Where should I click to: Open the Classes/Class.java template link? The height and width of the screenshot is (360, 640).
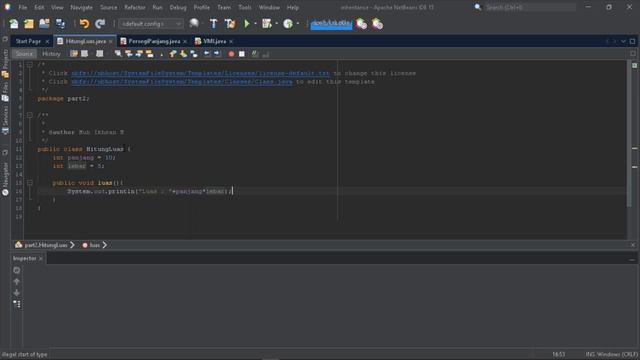tap(182, 82)
